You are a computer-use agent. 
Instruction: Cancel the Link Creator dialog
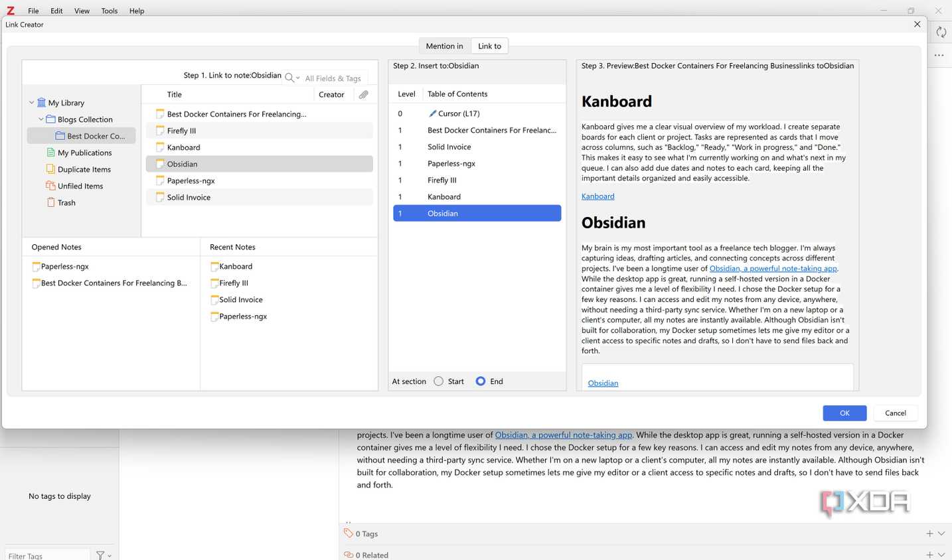896,413
